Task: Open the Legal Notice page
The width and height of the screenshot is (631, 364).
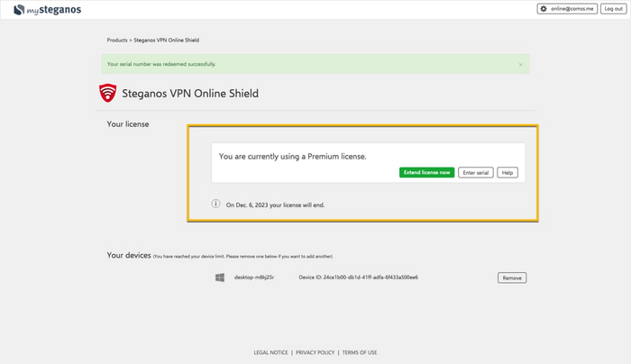Action: [270, 352]
